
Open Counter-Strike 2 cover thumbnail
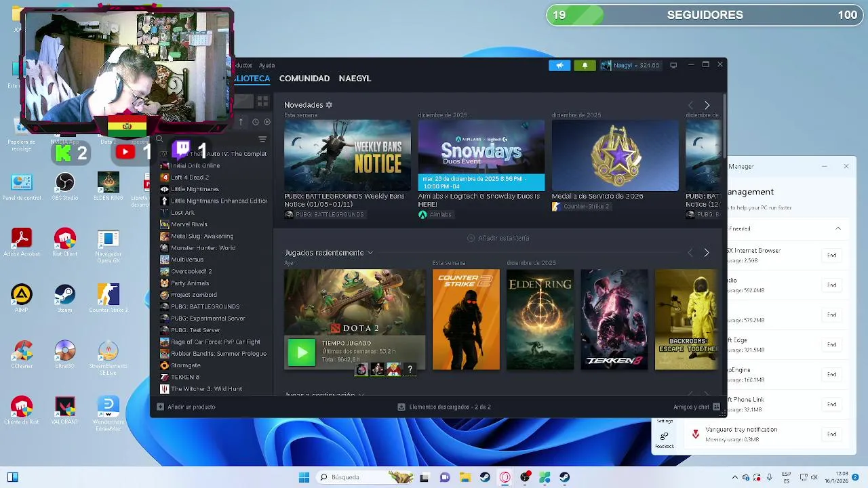(x=466, y=319)
